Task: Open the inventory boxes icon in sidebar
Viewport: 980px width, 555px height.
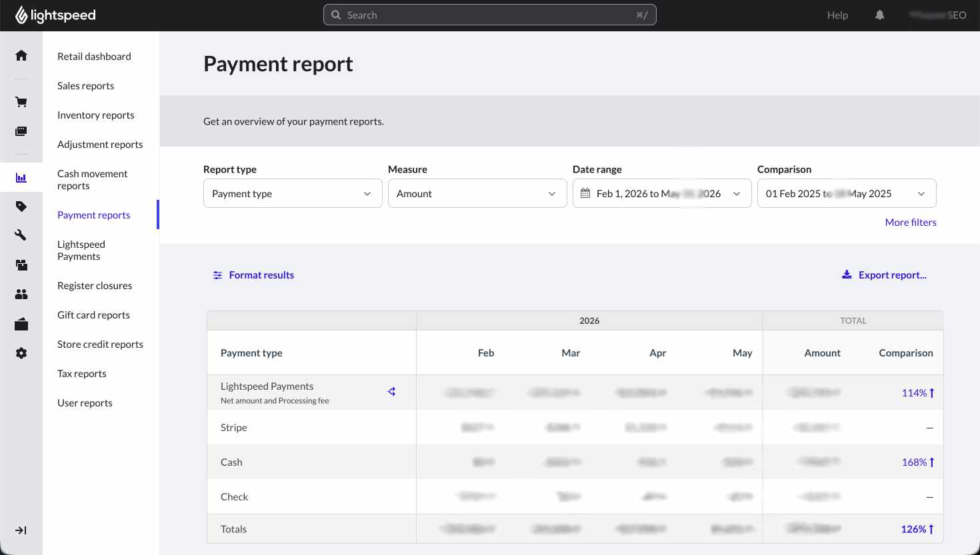Action: (x=21, y=265)
